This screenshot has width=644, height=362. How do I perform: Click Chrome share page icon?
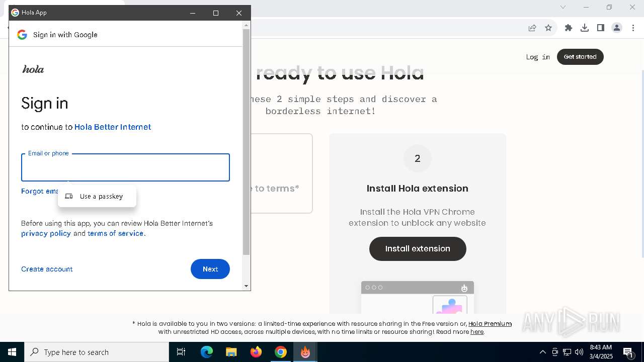[532, 28]
